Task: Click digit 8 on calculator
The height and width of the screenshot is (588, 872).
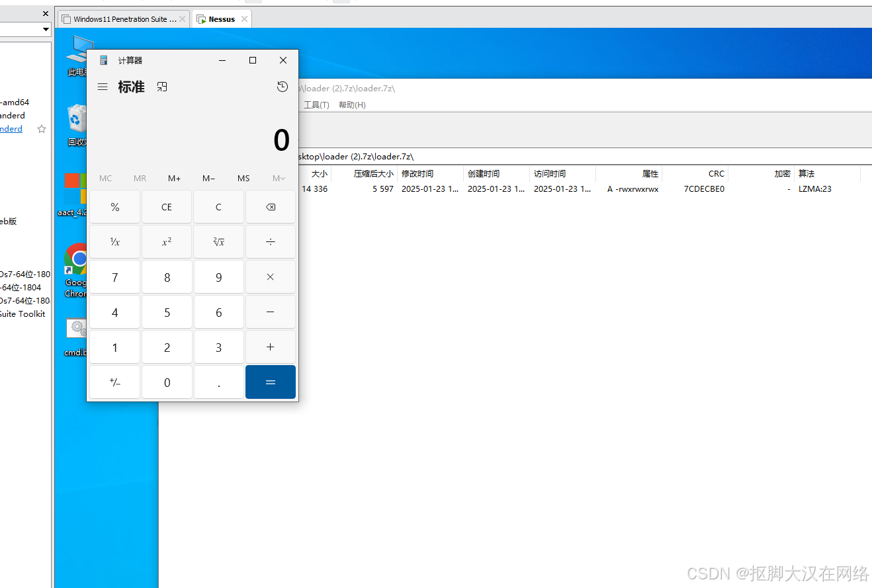Action: click(167, 277)
